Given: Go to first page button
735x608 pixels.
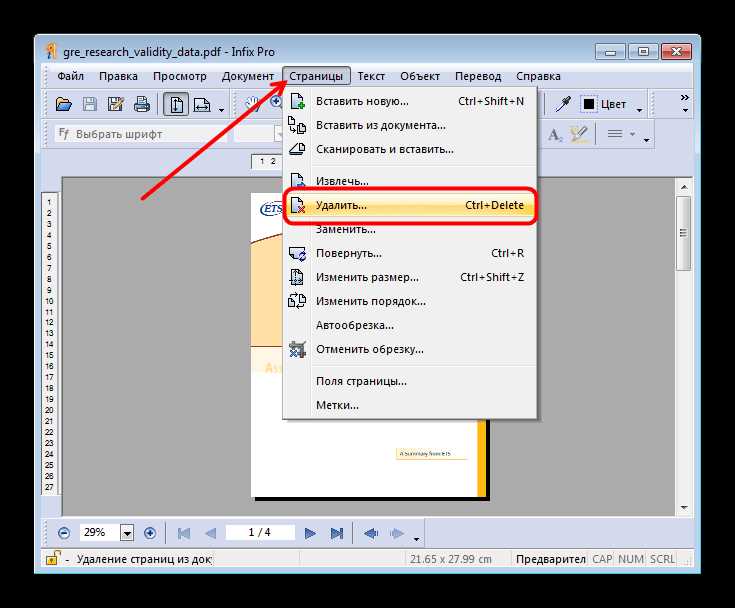Looking at the screenshot, I should (184, 533).
